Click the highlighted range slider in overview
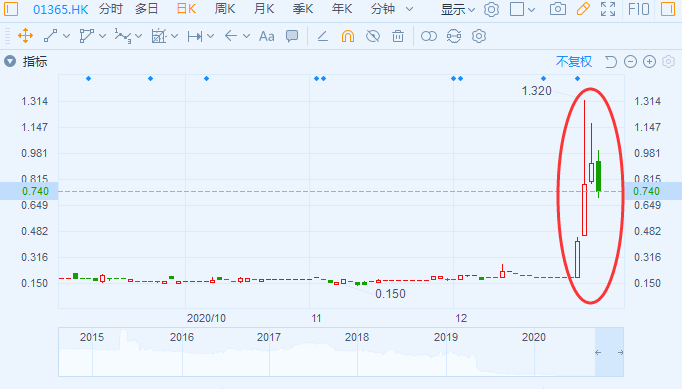682x389 pixels. click(609, 352)
